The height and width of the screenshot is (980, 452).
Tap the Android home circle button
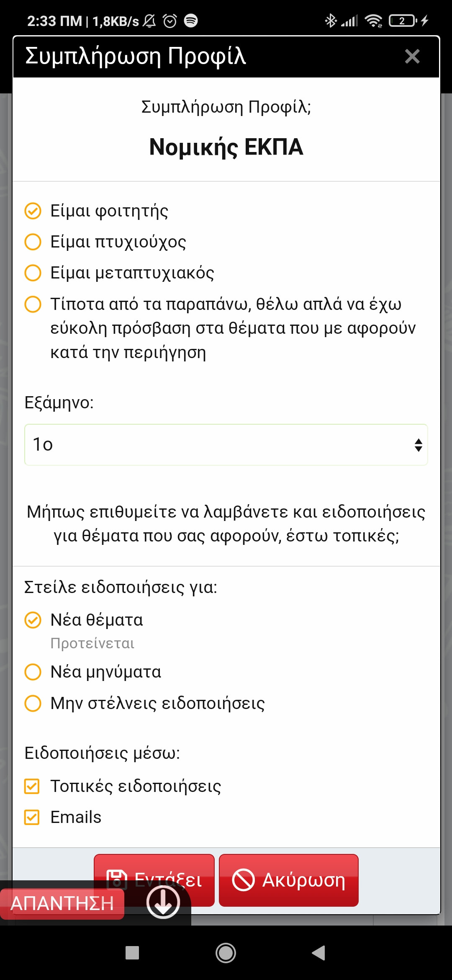[x=226, y=953]
